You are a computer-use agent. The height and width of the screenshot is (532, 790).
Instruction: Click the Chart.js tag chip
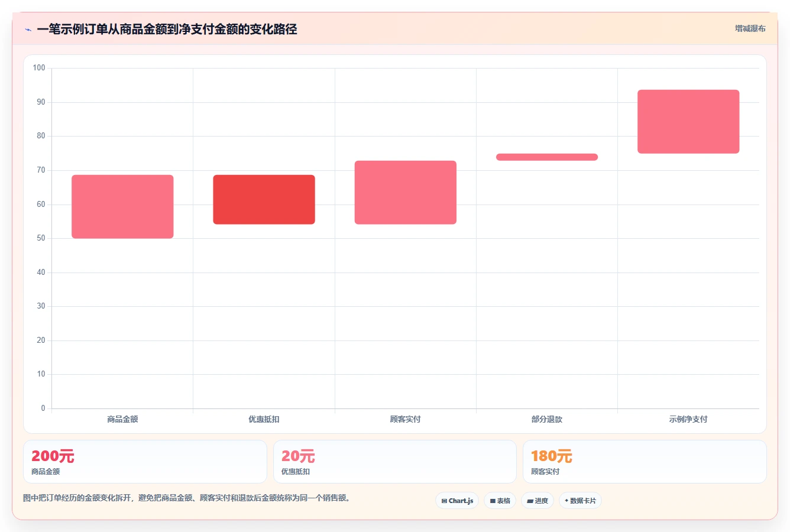click(457, 501)
